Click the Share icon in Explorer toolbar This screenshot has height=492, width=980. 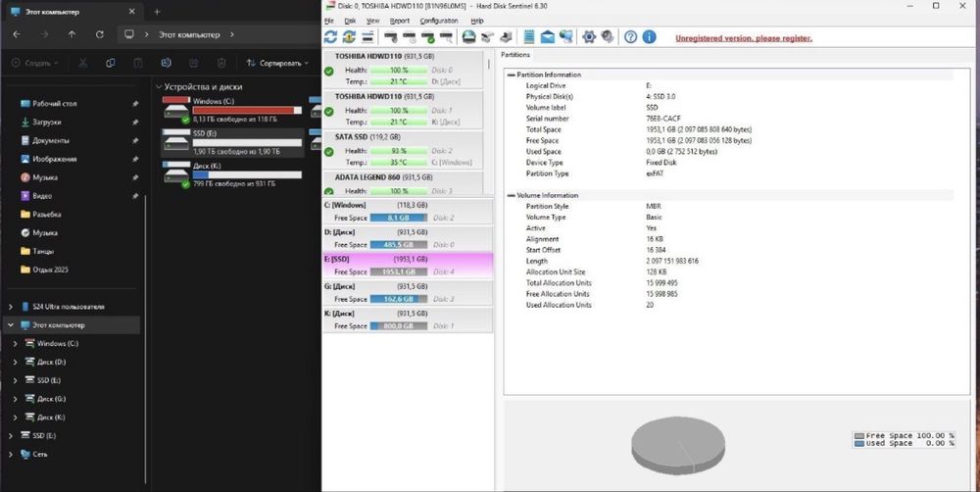click(x=193, y=63)
